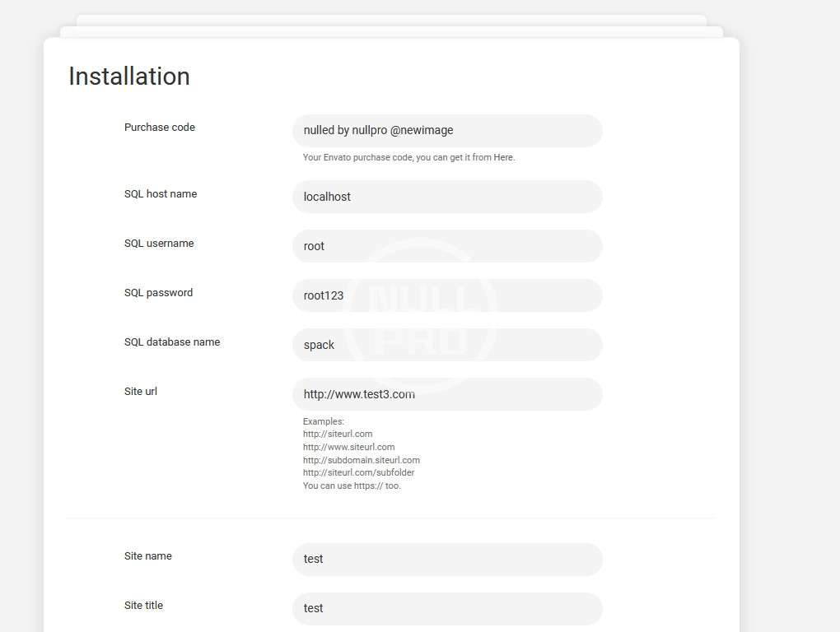Click the 'You can use https:// too' note
This screenshot has height=632, width=840.
352,486
